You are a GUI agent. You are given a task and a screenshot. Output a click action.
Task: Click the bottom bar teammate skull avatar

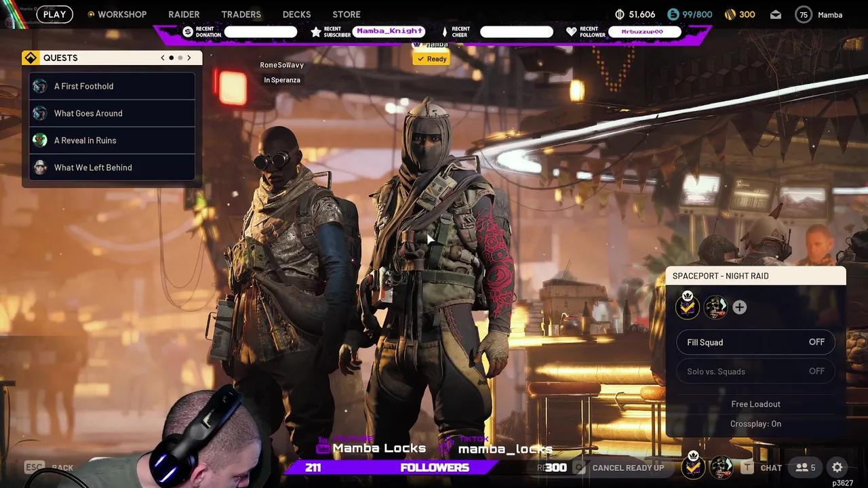point(721,468)
